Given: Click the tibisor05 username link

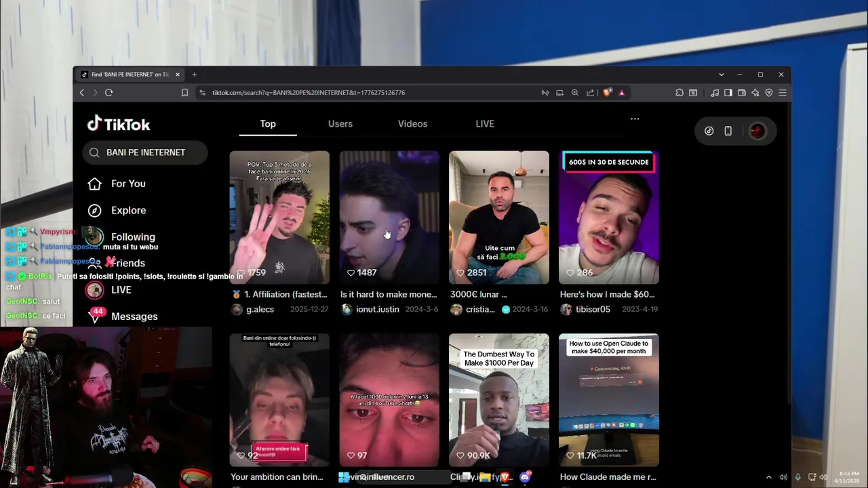Looking at the screenshot, I should click(x=593, y=309).
